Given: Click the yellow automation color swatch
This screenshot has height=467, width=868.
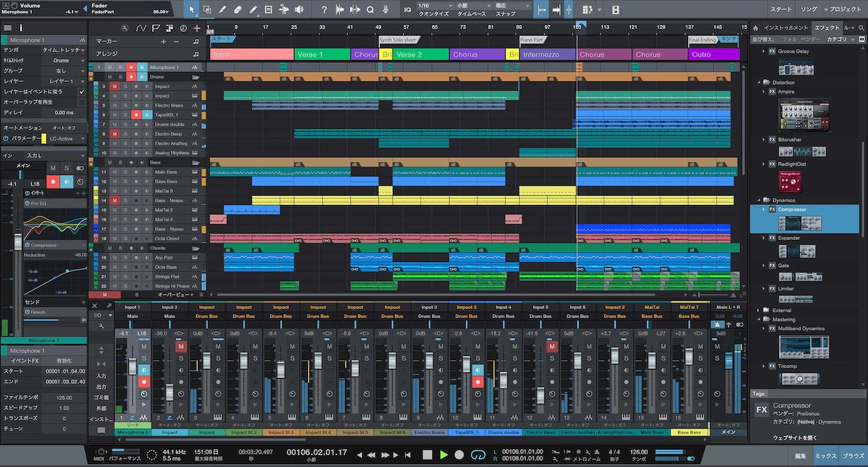Looking at the screenshot, I should pyautogui.click(x=44, y=139).
